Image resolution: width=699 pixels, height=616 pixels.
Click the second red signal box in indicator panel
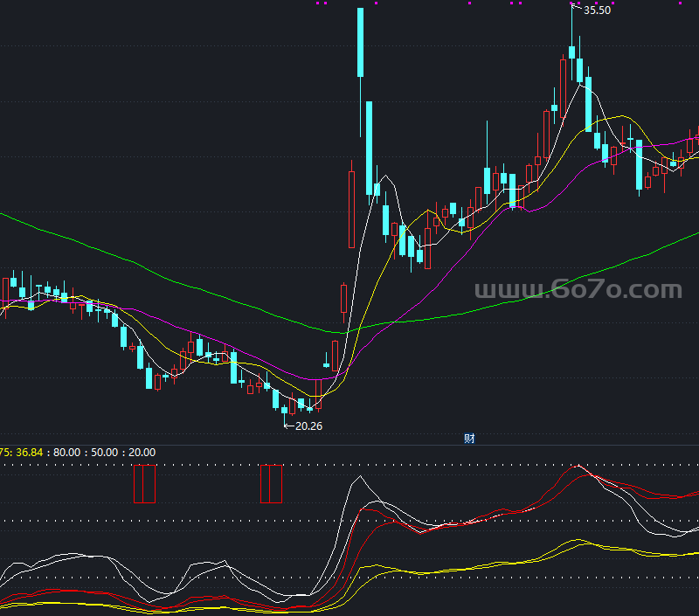click(271, 484)
